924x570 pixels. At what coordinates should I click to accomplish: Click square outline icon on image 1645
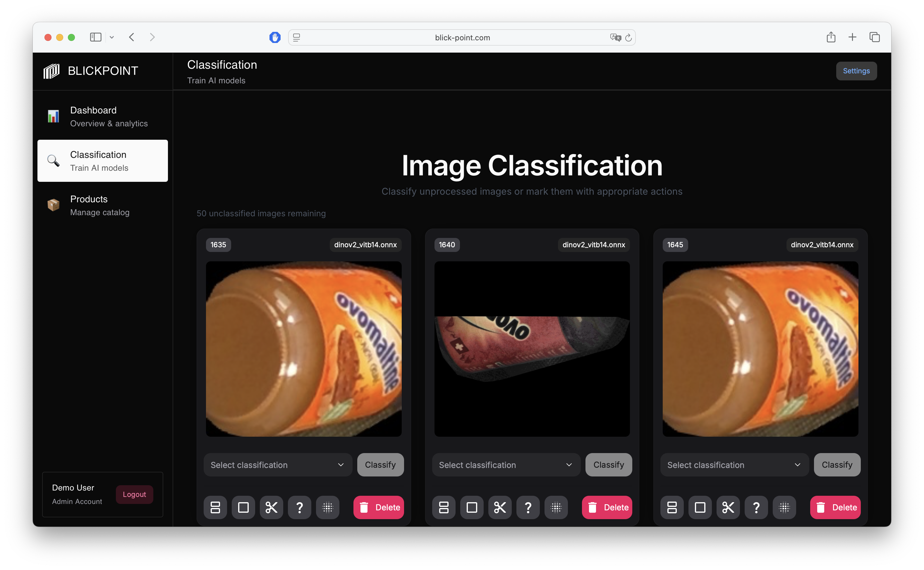click(x=700, y=507)
